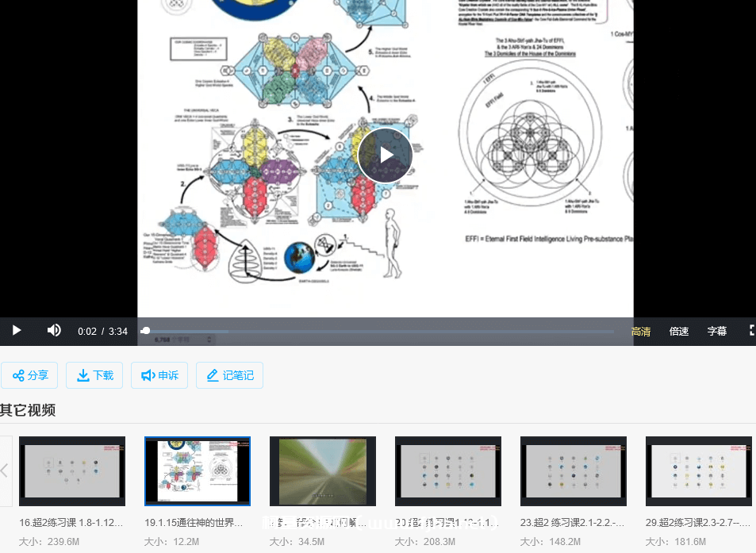Screen dimensions: 756x553
Task: Open thumbnail of 23.超2 练习课2.1-2.2
Action: coord(574,471)
